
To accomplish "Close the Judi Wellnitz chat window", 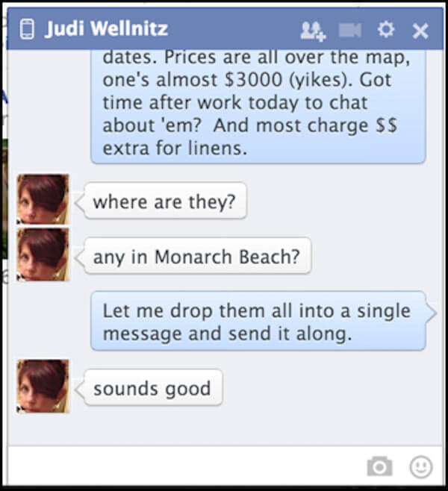I will tap(420, 31).
